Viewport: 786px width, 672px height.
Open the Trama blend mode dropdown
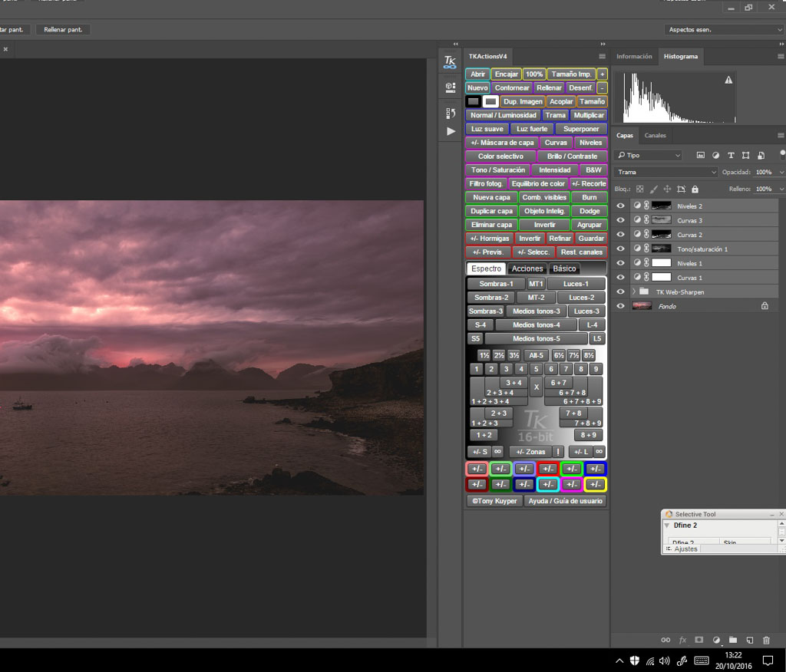tap(666, 173)
